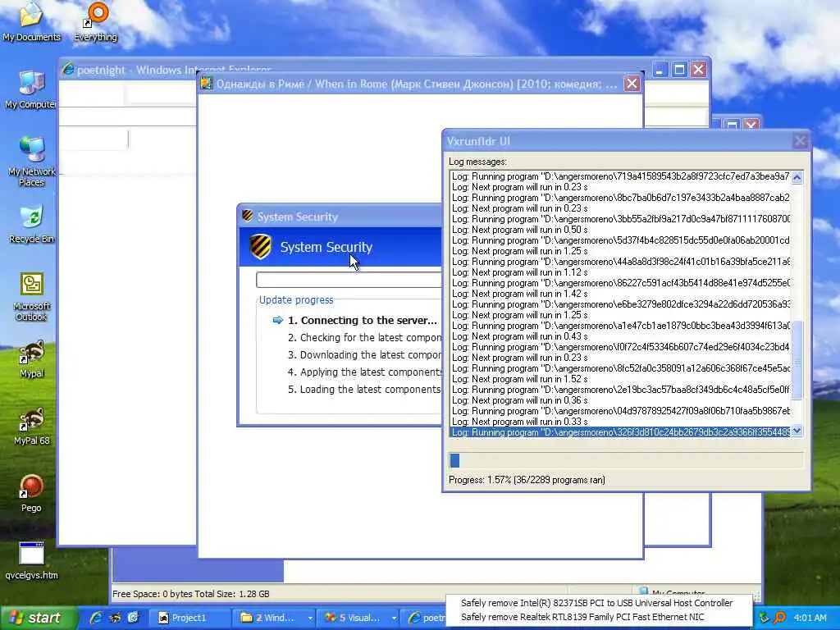Switch to the poetnight IE taskbar button
This screenshot has height=630, width=840.
(424, 618)
